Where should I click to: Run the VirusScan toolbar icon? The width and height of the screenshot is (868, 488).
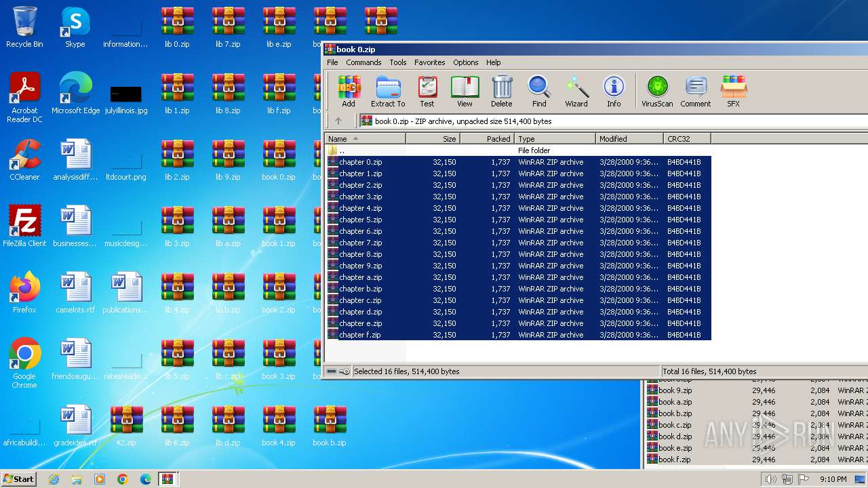[x=657, y=91]
